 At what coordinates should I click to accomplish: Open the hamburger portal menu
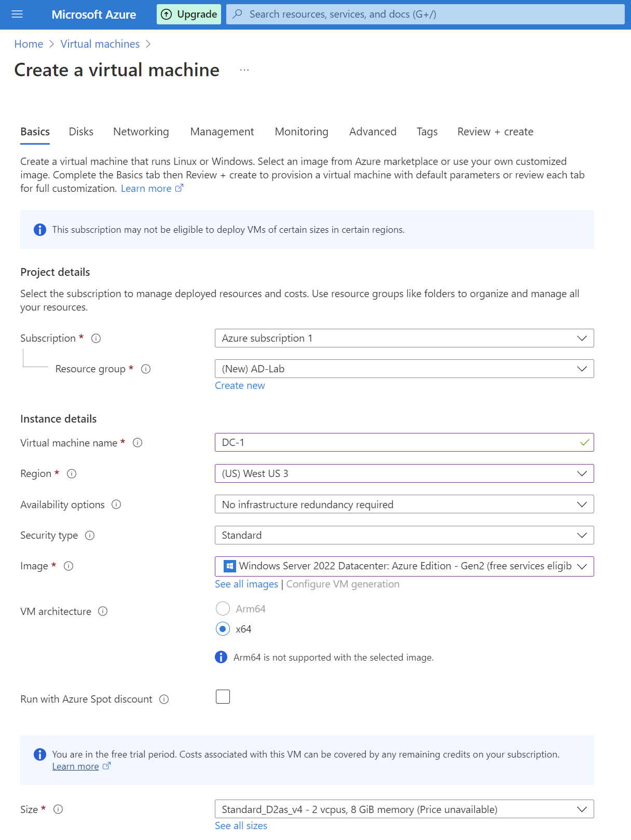click(x=17, y=14)
